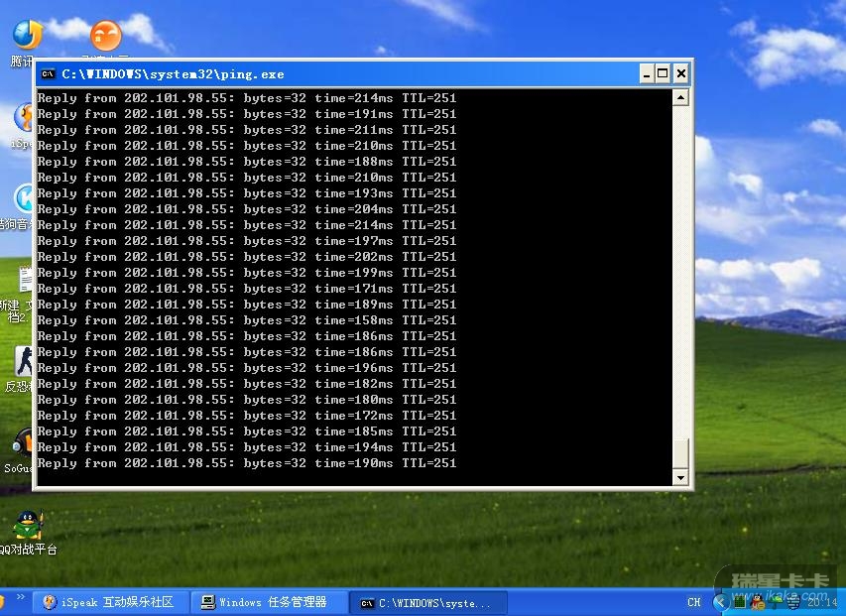
Task: Click the reply line with time=180ms
Action: (x=247, y=399)
